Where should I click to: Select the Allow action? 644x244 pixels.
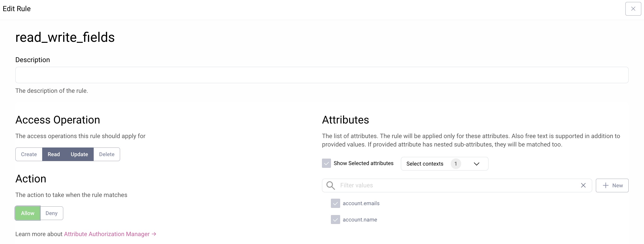28,213
